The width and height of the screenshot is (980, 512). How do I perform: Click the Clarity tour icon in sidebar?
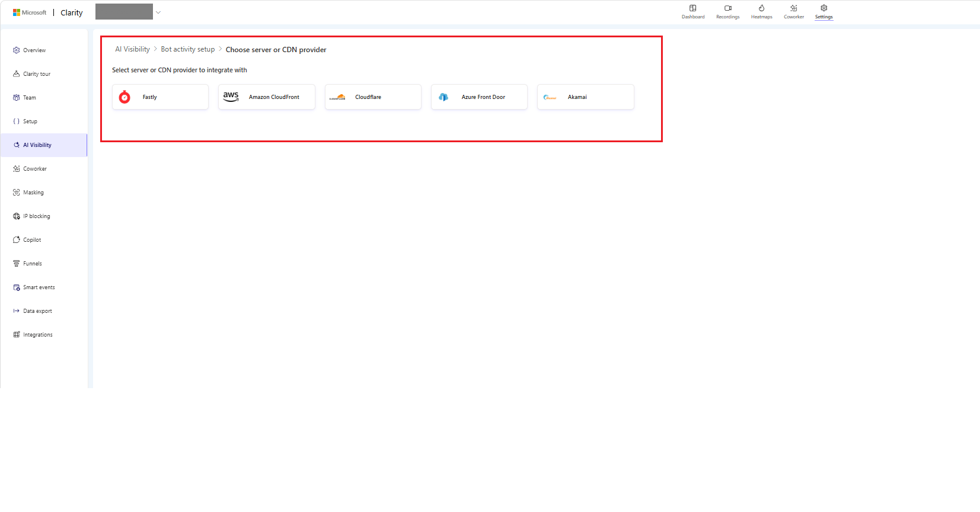tap(17, 74)
